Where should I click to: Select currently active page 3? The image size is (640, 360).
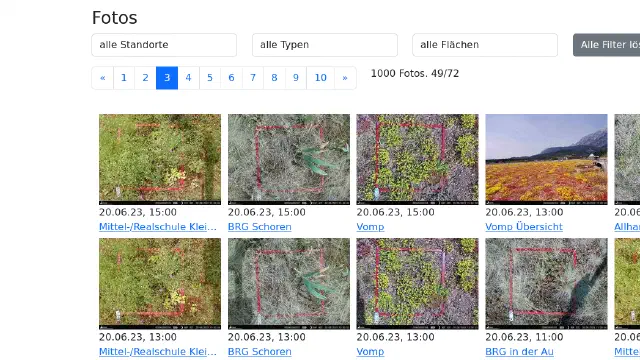pyautogui.click(x=167, y=78)
